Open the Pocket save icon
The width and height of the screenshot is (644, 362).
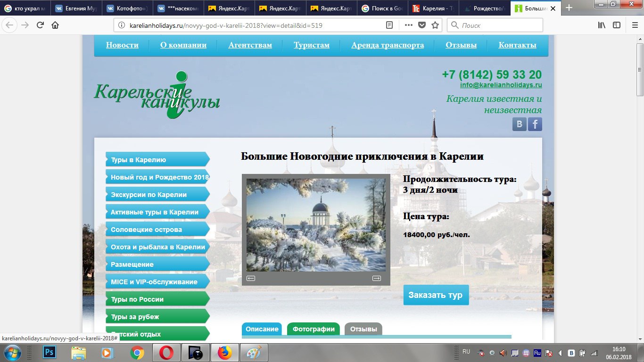tap(422, 25)
